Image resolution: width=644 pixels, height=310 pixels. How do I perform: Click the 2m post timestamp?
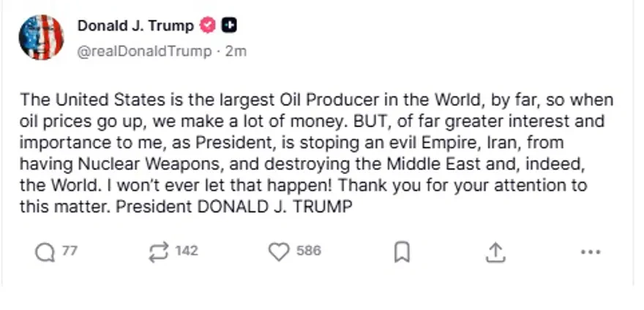(236, 51)
